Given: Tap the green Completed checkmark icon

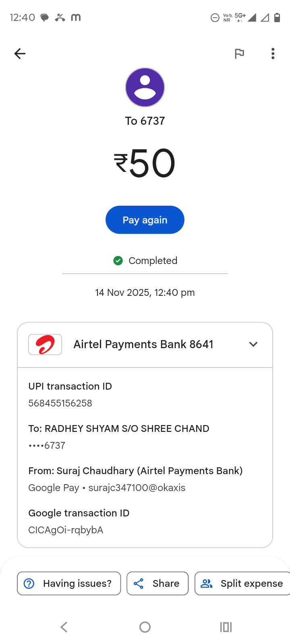Looking at the screenshot, I should coord(118,261).
